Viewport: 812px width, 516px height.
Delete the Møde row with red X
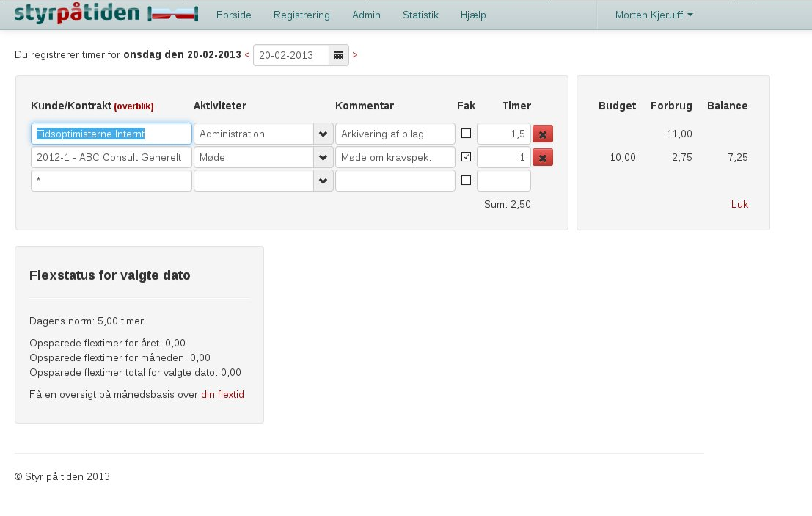click(x=543, y=158)
